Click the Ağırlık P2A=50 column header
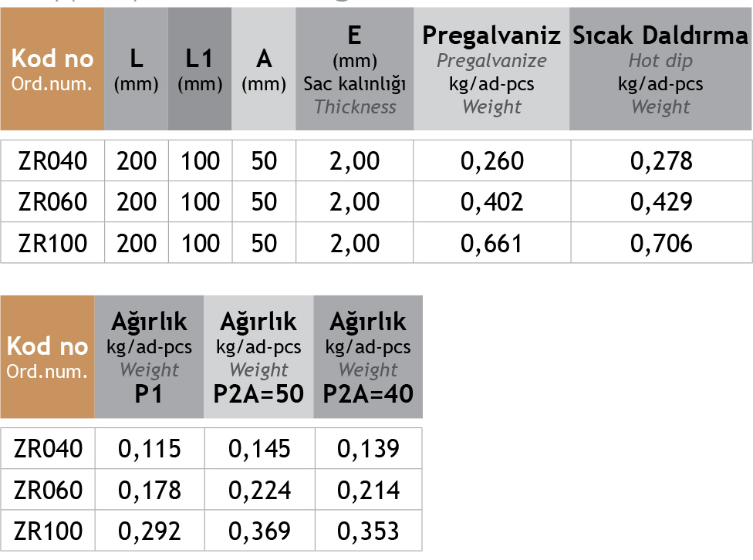This screenshot has width=753, height=560. point(259,356)
